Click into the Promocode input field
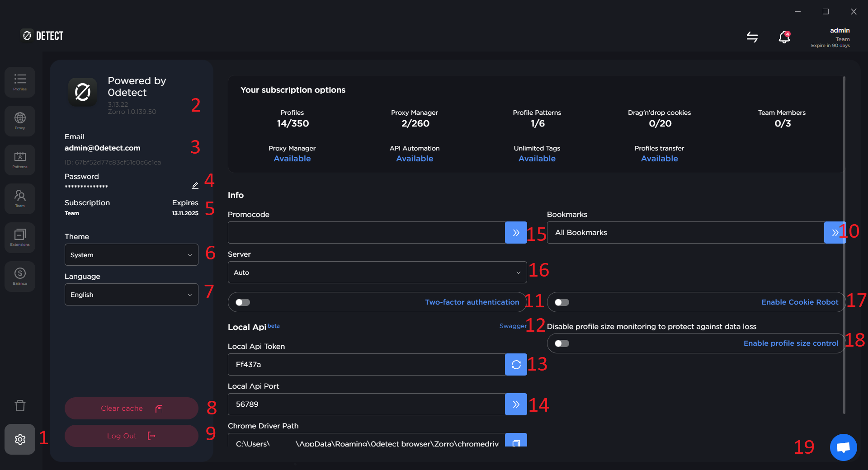The image size is (868, 470). coord(366,233)
